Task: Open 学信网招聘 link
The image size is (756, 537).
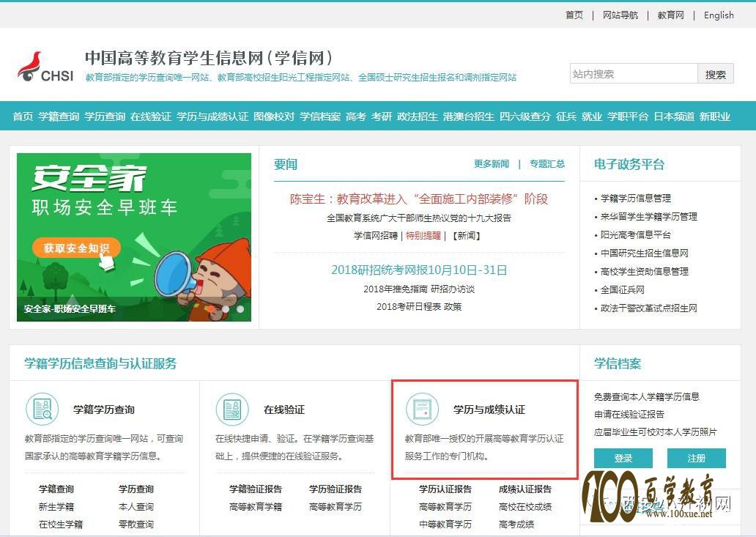Action: (376, 235)
